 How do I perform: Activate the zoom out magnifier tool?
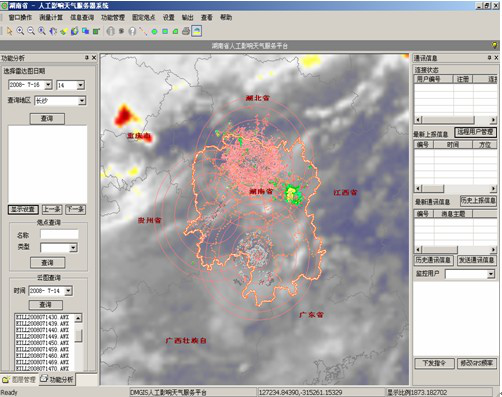coord(31,31)
